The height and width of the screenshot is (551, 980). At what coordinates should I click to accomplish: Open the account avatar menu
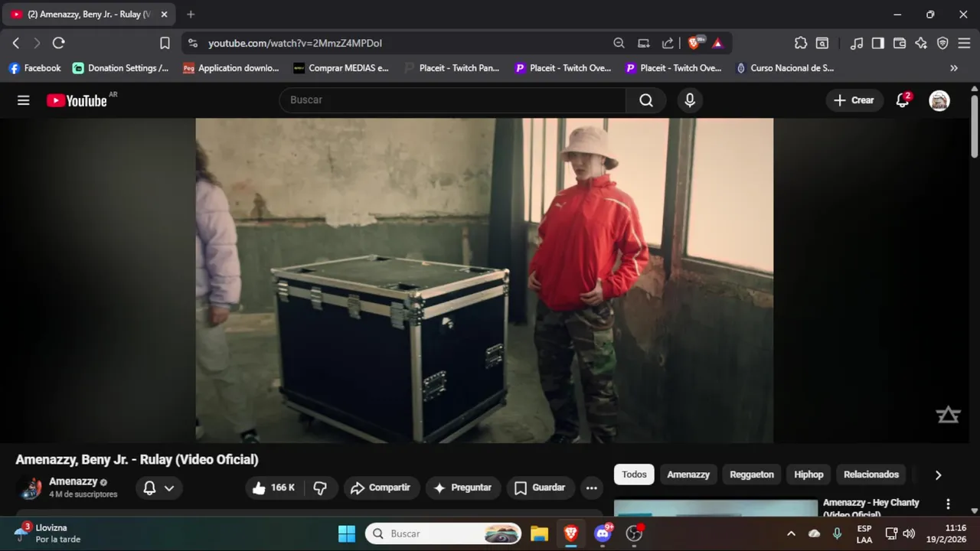pyautogui.click(x=939, y=100)
